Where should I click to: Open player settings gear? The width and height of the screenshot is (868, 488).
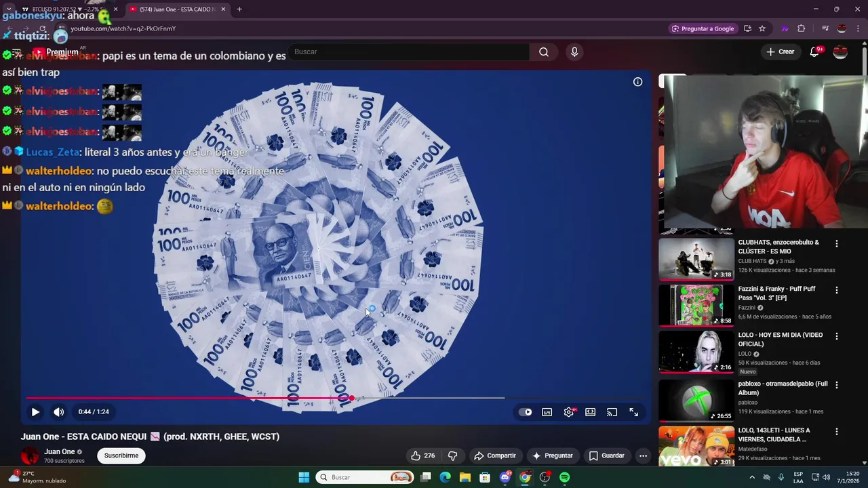tap(569, 411)
